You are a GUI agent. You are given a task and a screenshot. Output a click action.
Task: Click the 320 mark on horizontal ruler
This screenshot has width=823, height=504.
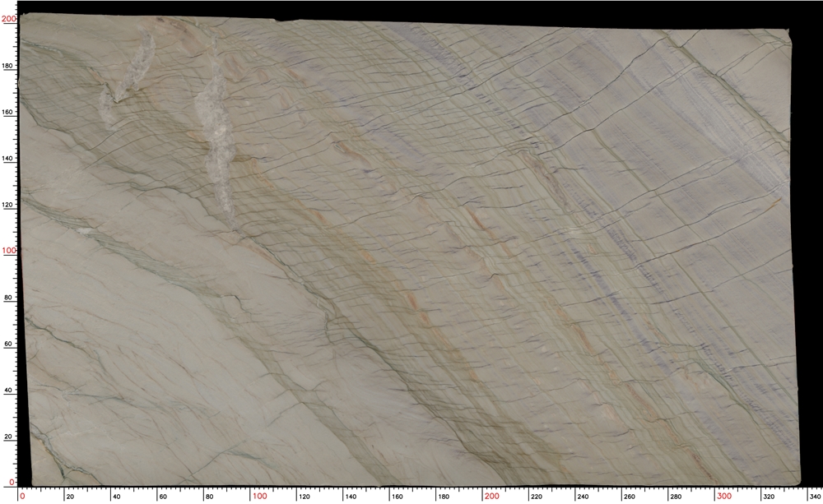coord(769,496)
